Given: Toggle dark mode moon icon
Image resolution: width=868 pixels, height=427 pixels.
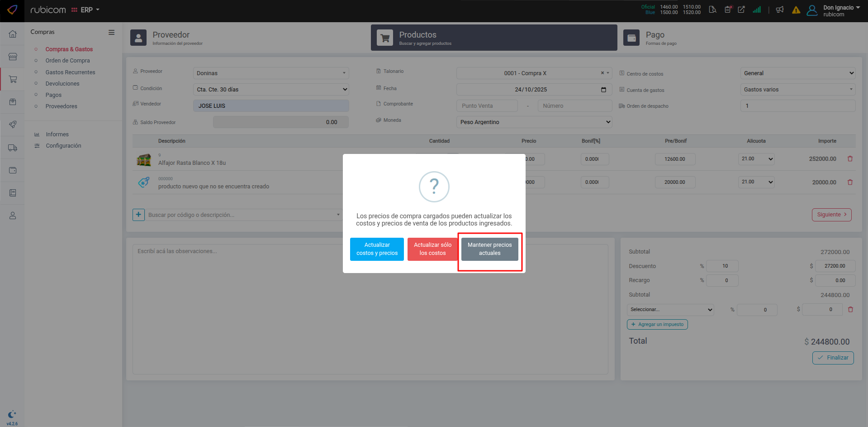Looking at the screenshot, I should (12, 414).
